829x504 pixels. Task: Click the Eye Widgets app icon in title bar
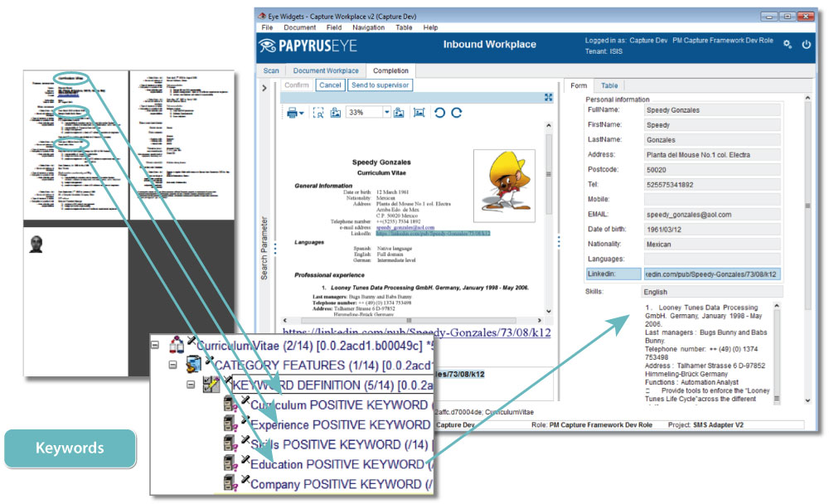262,17
